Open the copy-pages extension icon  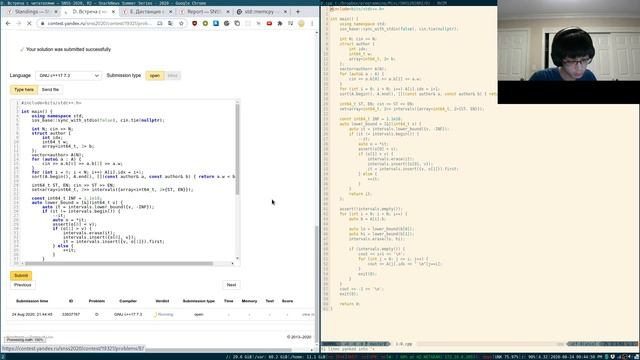pyautogui.click(x=237, y=24)
